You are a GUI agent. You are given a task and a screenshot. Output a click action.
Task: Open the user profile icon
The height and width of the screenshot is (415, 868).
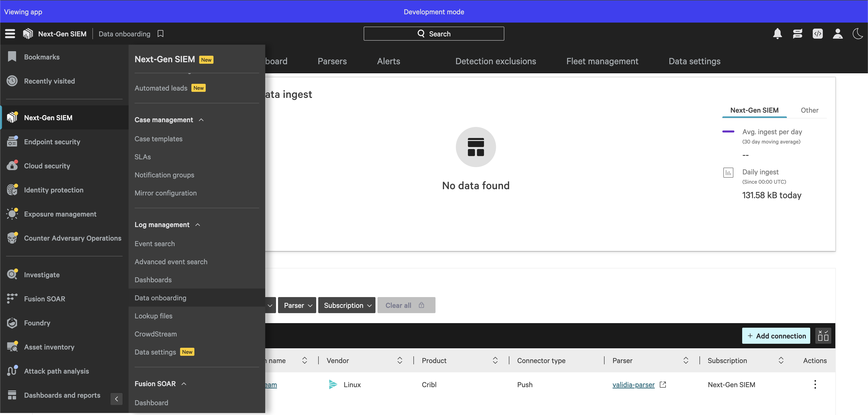838,34
